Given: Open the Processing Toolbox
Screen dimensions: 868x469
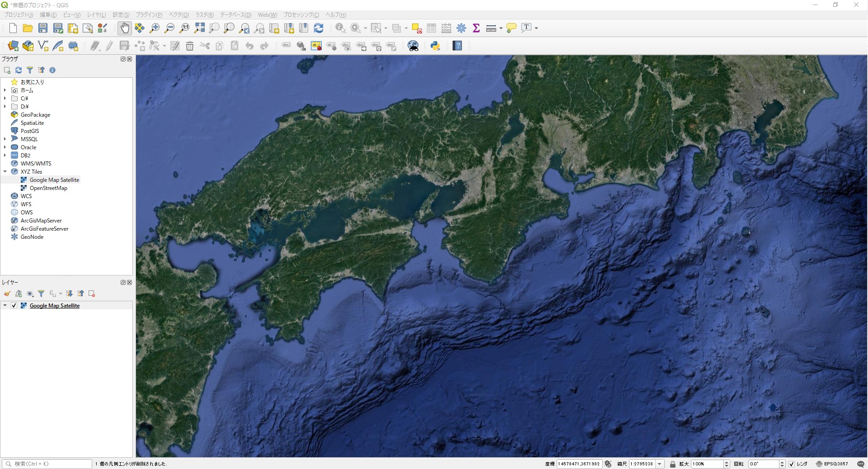Looking at the screenshot, I should pyautogui.click(x=461, y=28).
